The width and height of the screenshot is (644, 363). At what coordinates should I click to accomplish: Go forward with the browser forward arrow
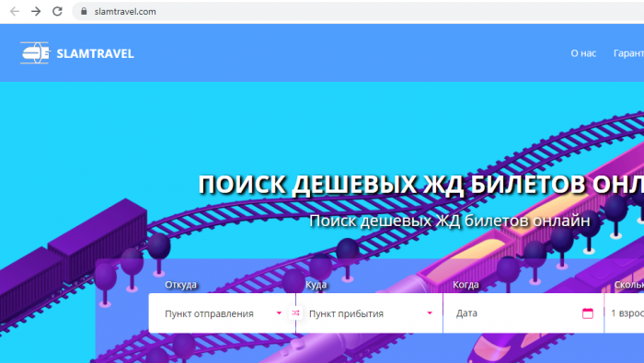pos(36,11)
